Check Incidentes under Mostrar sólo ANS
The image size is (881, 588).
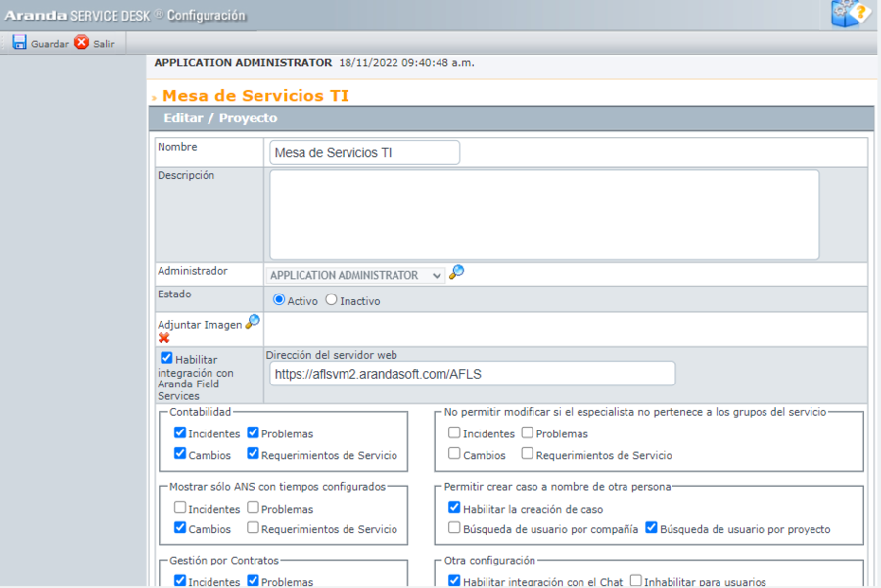click(x=180, y=507)
